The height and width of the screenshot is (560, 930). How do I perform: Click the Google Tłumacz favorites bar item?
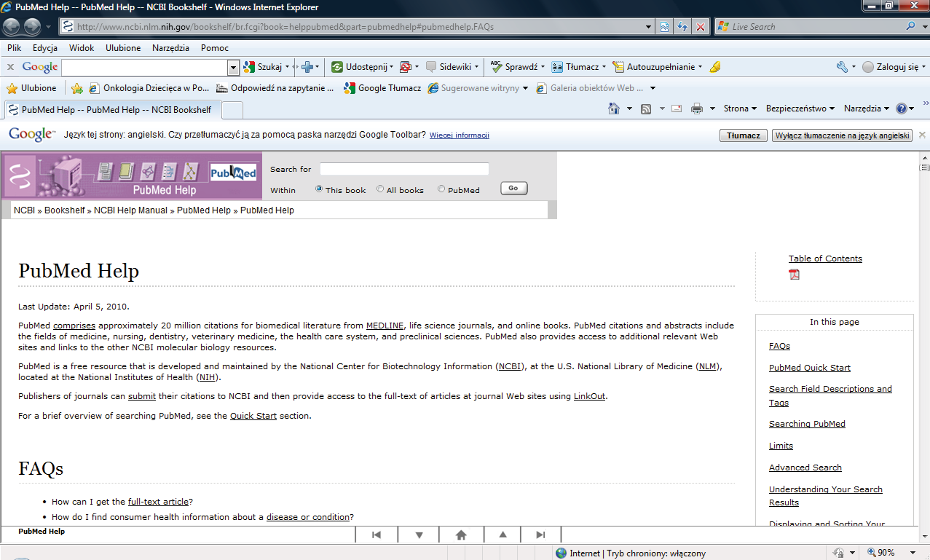(382, 88)
